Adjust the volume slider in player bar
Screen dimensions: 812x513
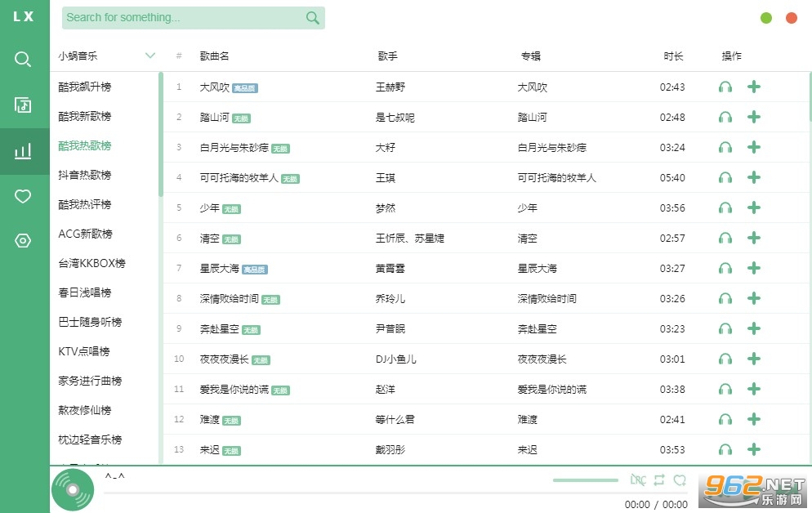585,480
